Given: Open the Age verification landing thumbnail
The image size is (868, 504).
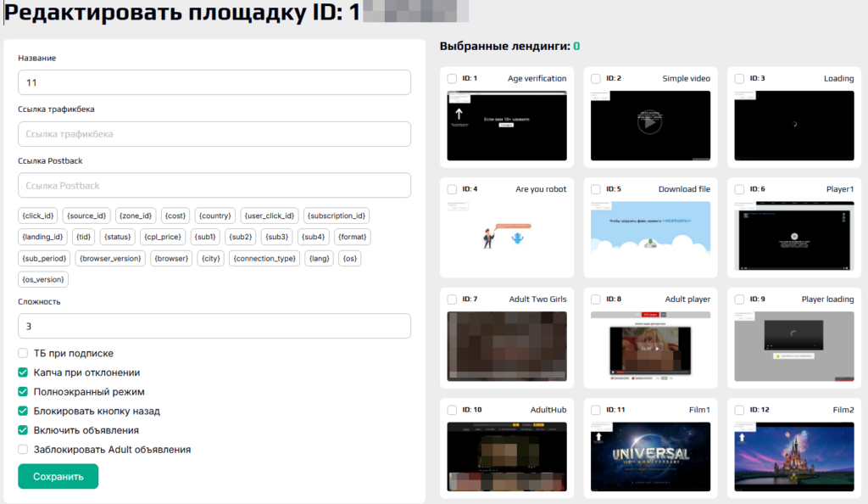Looking at the screenshot, I should [x=507, y=126].
